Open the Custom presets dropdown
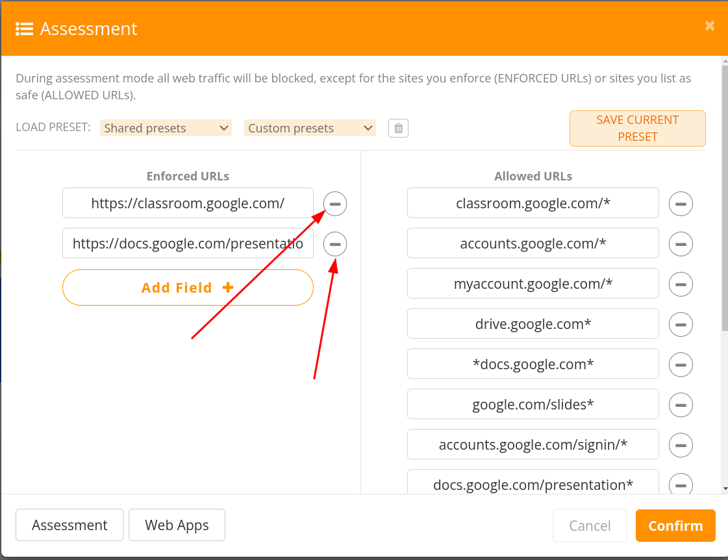Screen dimensions: 728x560 (x=310, y=128)
